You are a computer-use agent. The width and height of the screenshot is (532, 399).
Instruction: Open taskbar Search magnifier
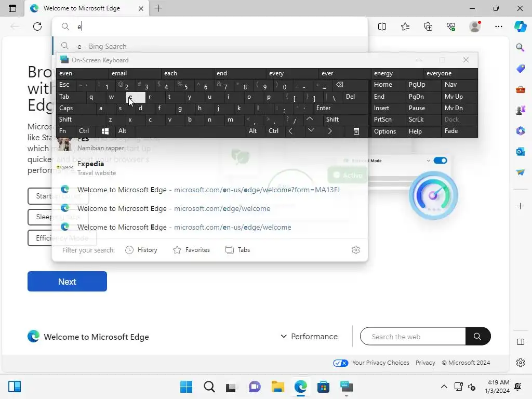[209, 387]
